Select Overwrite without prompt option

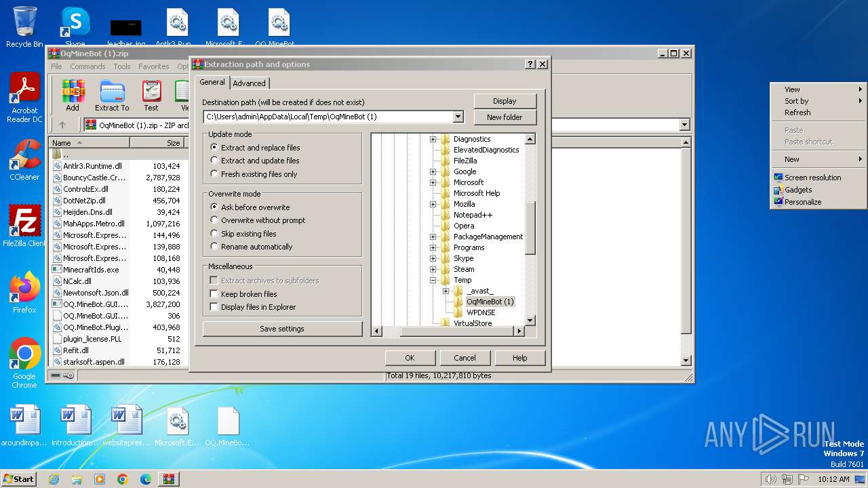coord(258,220)
